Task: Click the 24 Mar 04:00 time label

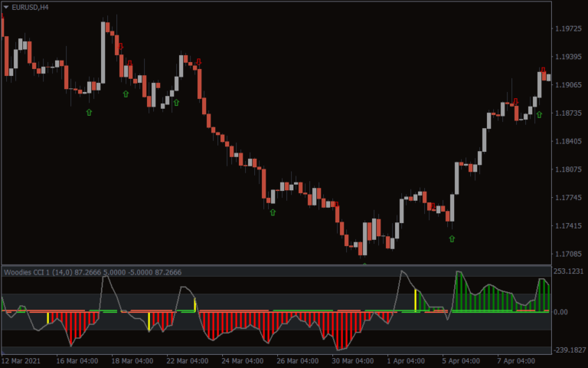Action: 243,361
